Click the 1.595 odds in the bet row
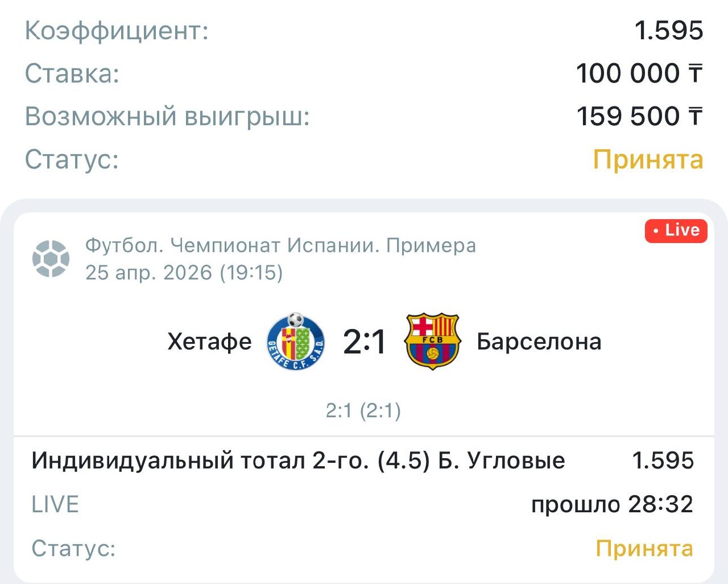This screenshot has height=584, width=728. coord(663,460)
